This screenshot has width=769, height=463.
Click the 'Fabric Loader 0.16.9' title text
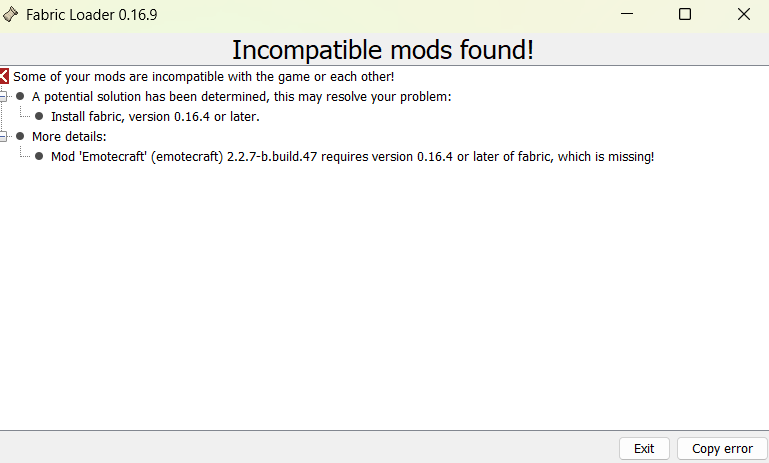tap(92, 15)
